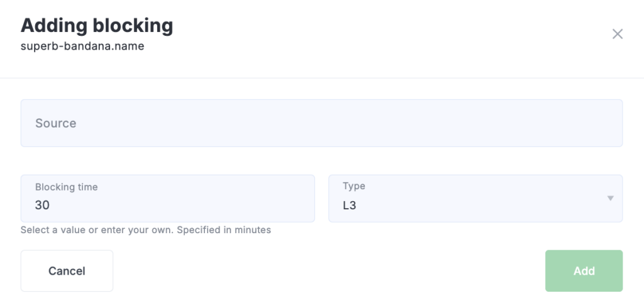
Task: Open the Type selector showing L3
Action: click(475, 199)
